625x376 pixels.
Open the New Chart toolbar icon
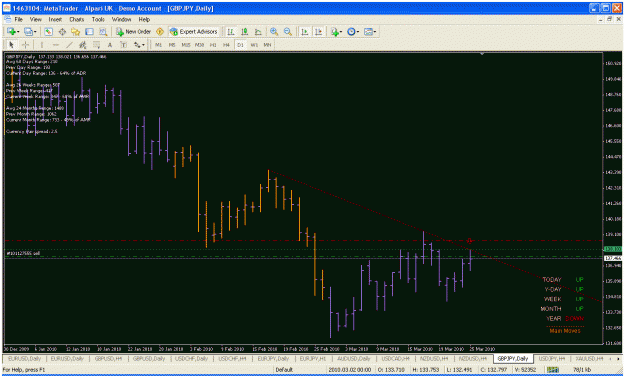pyautogui.click(x=11, y=31)
